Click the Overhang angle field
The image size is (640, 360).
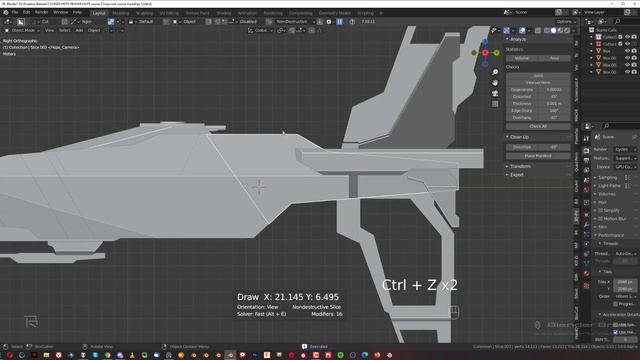pos(554,118)
